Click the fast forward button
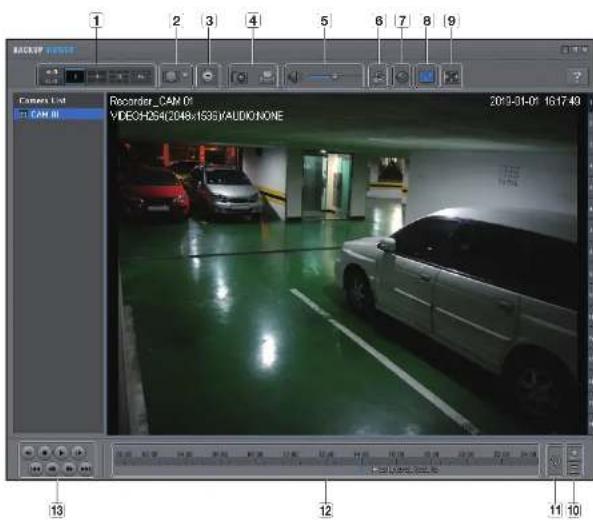This screenshot has width=593, height=521. coord(69,469)
